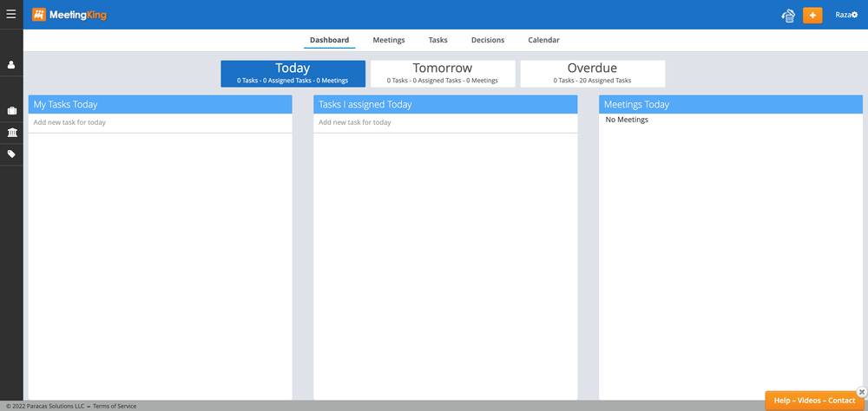
Task: Open the Raza user settings menu
Action: tap(845, 15)
